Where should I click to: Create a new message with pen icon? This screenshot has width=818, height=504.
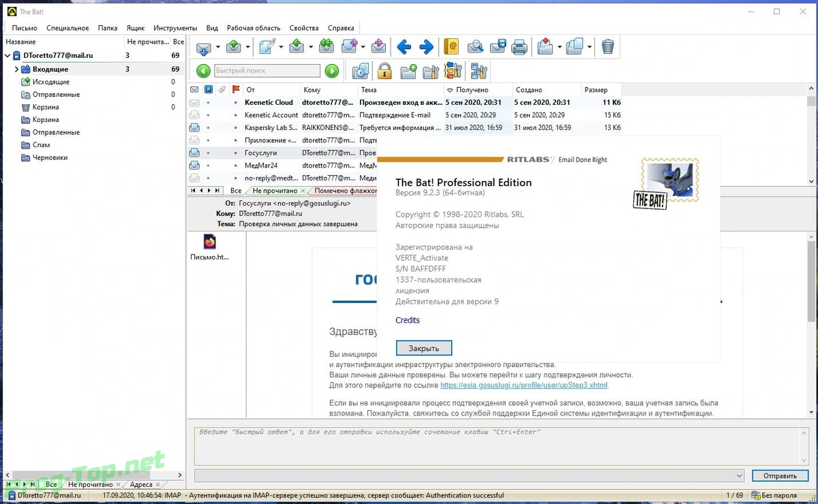[x=267, y=47]
